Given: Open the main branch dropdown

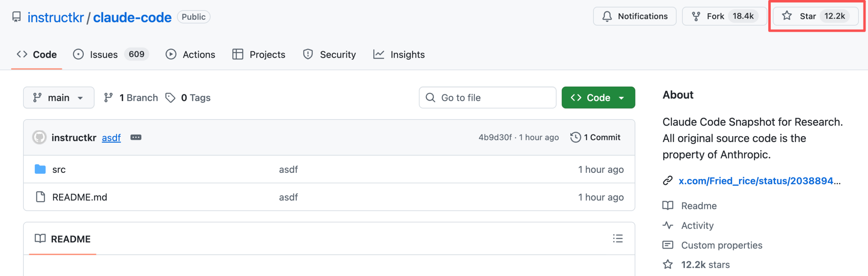Looking at the screenshot, I should tap(58, 98).
